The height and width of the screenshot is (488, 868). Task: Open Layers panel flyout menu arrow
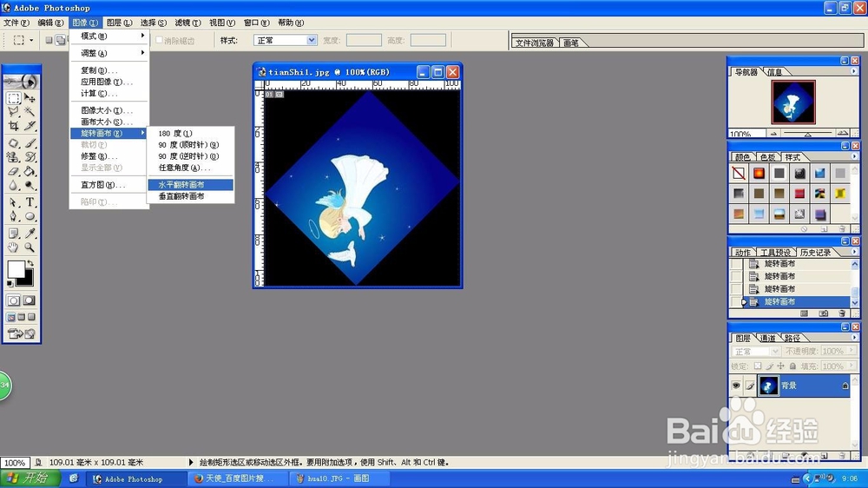(x=853, y=337)
